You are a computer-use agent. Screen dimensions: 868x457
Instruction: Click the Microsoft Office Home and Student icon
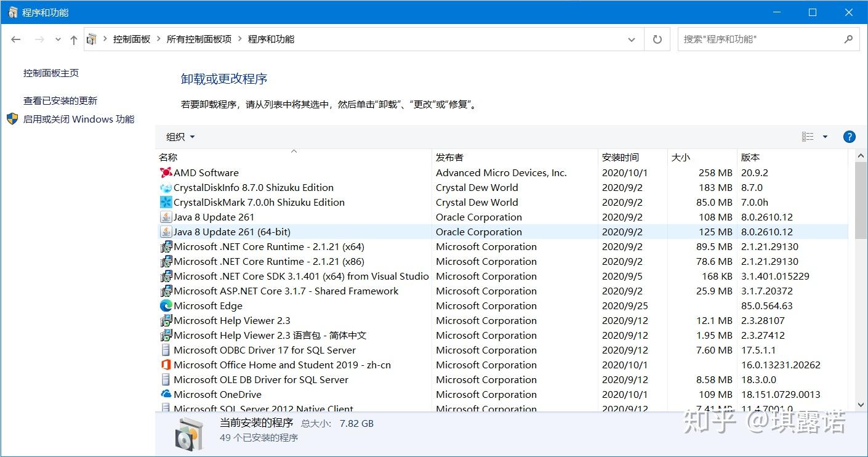pos(166,365)
